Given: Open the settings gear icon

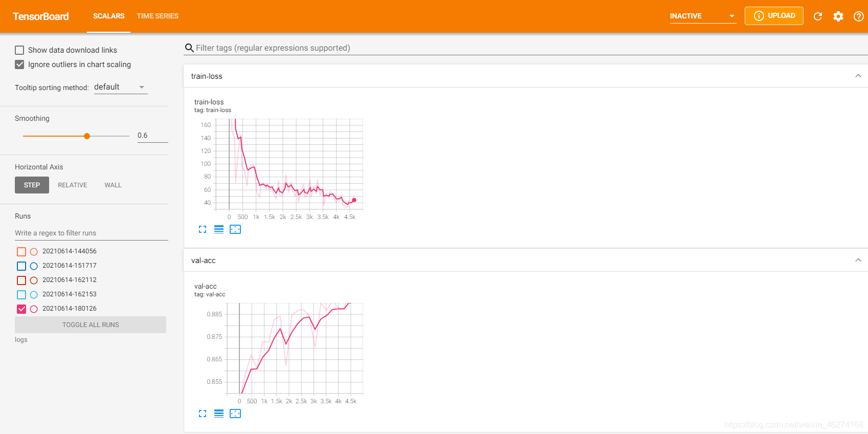Looking at the screenshot, I should tap(838, 16).
